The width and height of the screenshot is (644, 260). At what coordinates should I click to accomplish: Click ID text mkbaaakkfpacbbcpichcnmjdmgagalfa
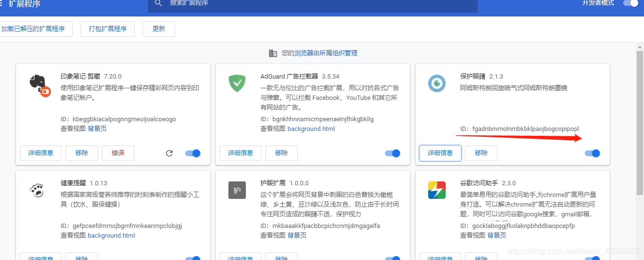pyautogui.click(x=326, y=226)
